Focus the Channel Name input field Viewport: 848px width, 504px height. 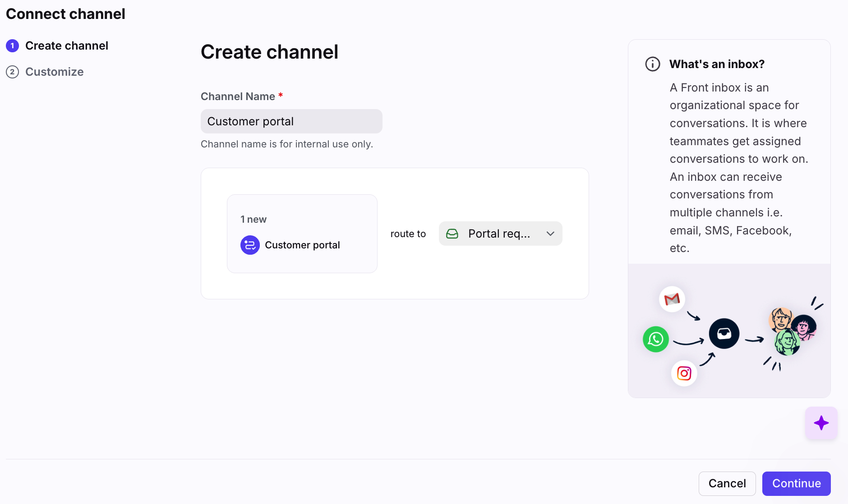click(291, 121)
